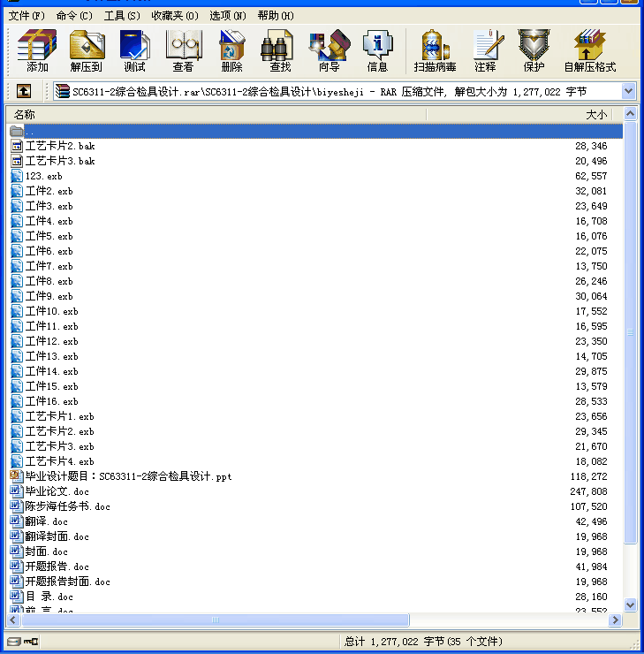Viewport: 644px width, 654px height.
Task: Click the 自解压格式 (SFX) icon
Action: [x=589, y=50]
